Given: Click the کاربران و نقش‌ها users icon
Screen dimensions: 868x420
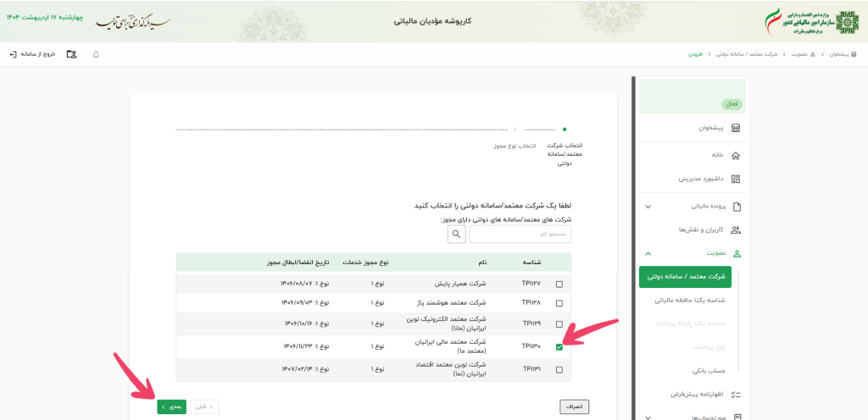Looking at the screenshot, I should 735,229.
